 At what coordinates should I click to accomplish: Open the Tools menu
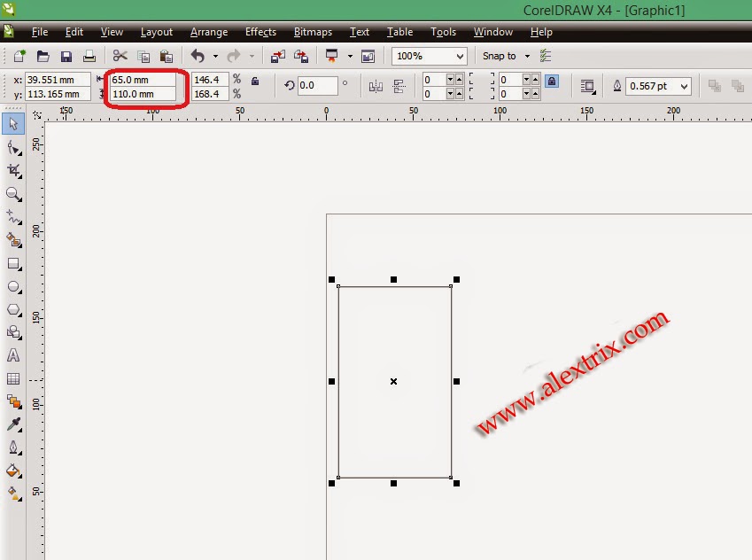(x=443, y=32)
